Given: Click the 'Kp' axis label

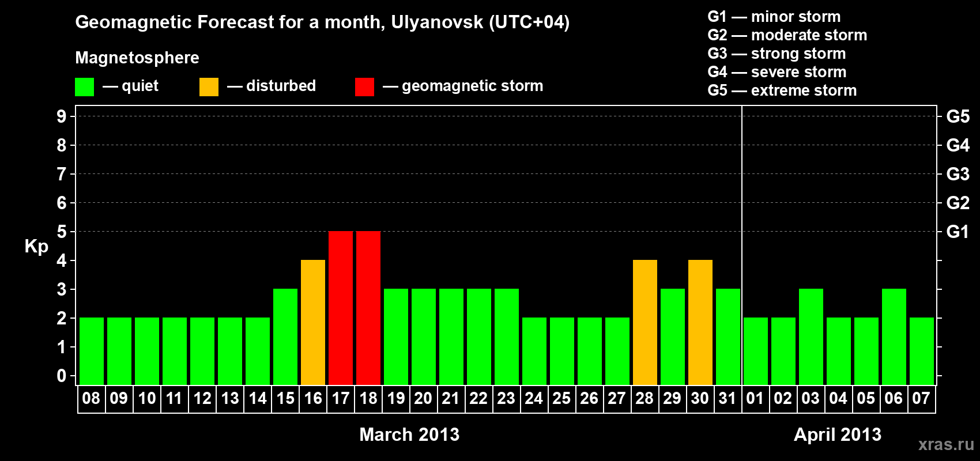Looking at the screenshot, I should [x=36, y=247].
